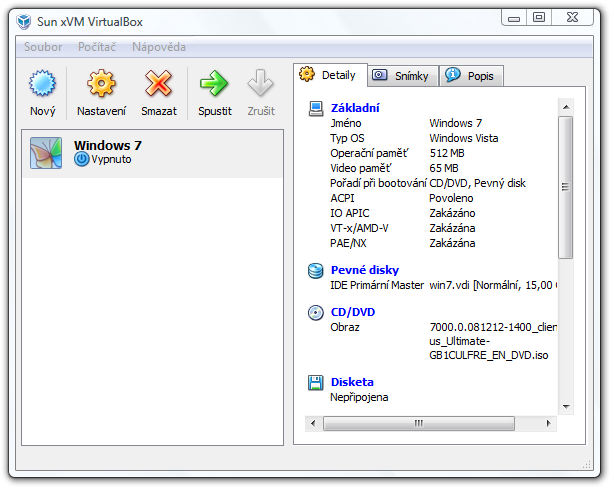Image resolution: width=614 pixels, height=490 pixels.
Task: Click the VT-x/AMD-V label
Action: 359,228
